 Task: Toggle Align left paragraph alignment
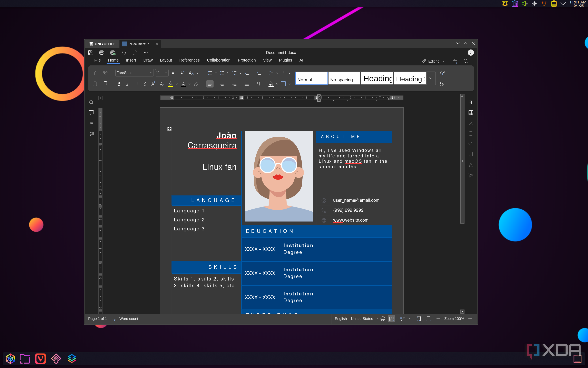click(210, 84)
